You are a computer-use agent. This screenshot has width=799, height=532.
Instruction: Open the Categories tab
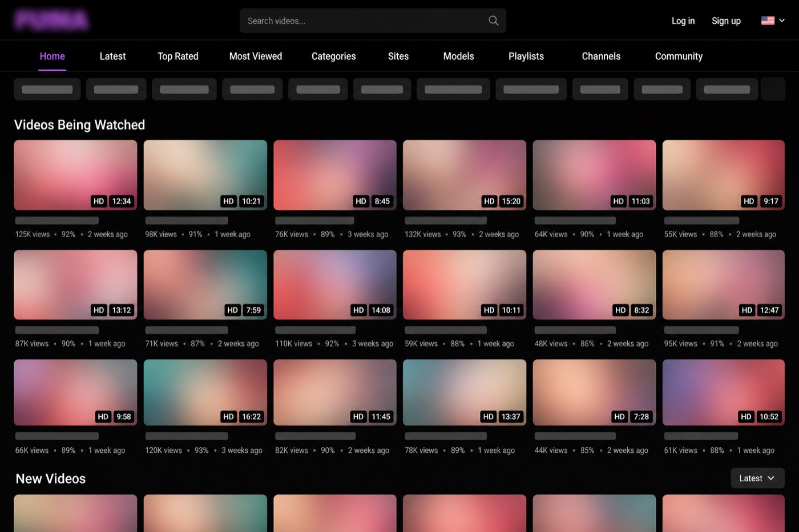pyautogui.click(x=334, y=56)
